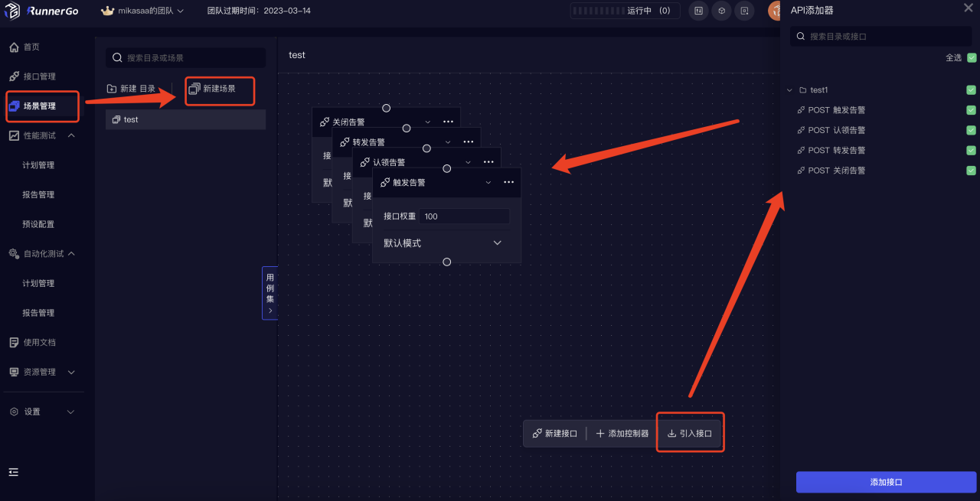Viewport: 980px width, 501px height.
Task: Toggle the 全选 checkbox
Action: coord(972,57)
